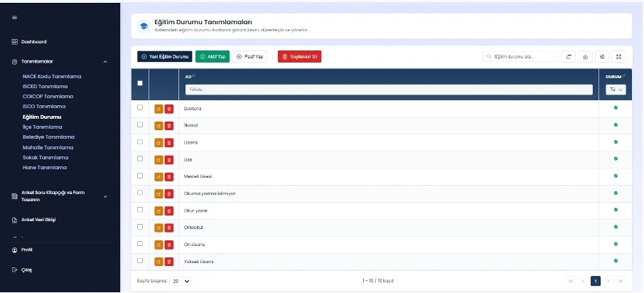Click the refresh table icon in toolbar
The image size is (644, 293).
coord(569,57)
